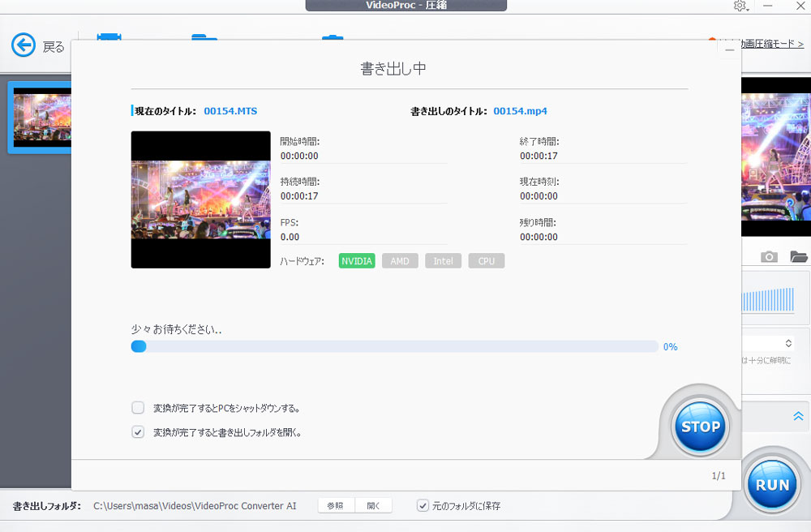Toggle save to original folder checkbox
Viewport: 811px width, 532px height.
click(x=423, y=505)
